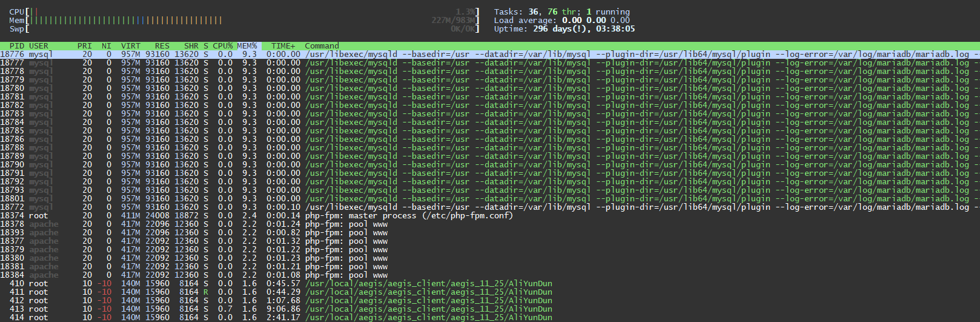
Task: Sort processes by the PID column header
Action: (17, 46)
